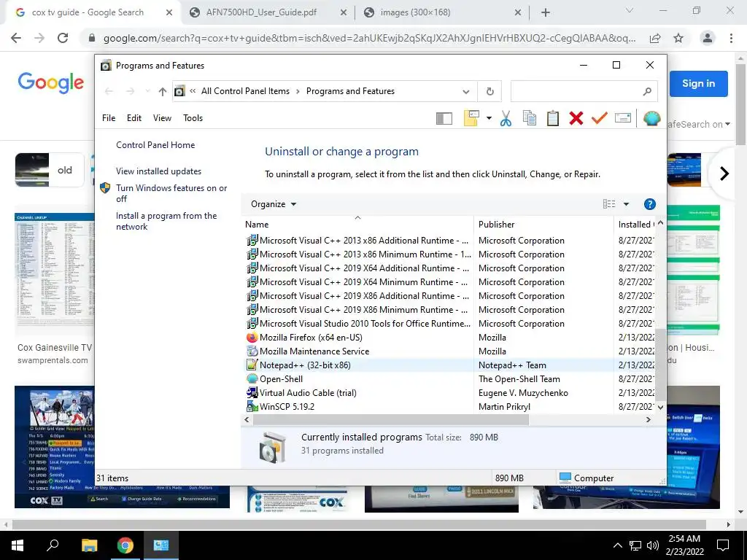Sort by the Publisher column header

[543, 225]
